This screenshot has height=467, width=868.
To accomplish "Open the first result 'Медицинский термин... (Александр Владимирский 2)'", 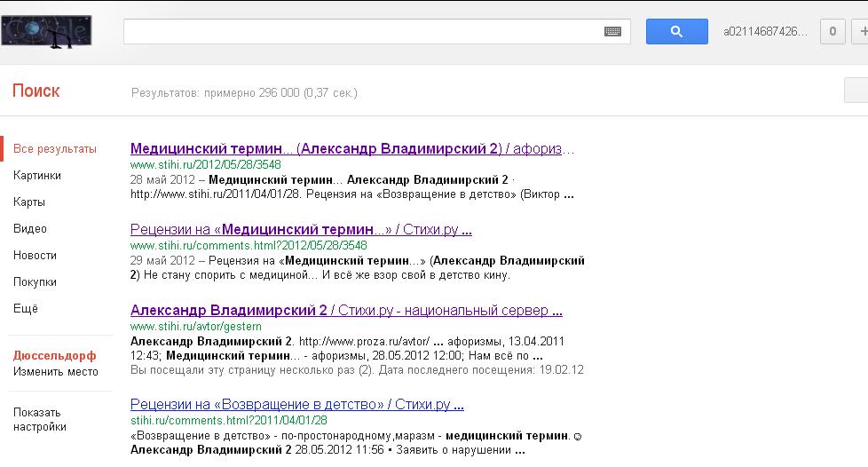I will (x=351, y=148).
